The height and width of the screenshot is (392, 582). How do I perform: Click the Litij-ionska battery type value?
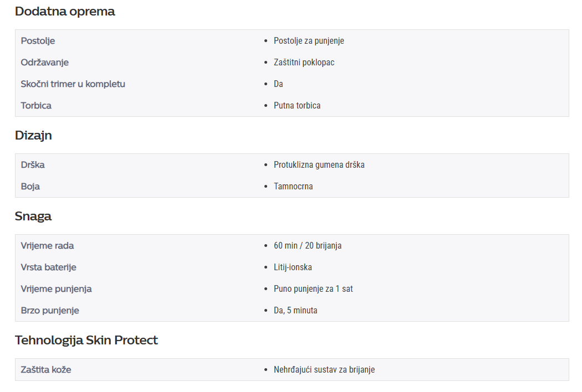click(x=293, y=267)
